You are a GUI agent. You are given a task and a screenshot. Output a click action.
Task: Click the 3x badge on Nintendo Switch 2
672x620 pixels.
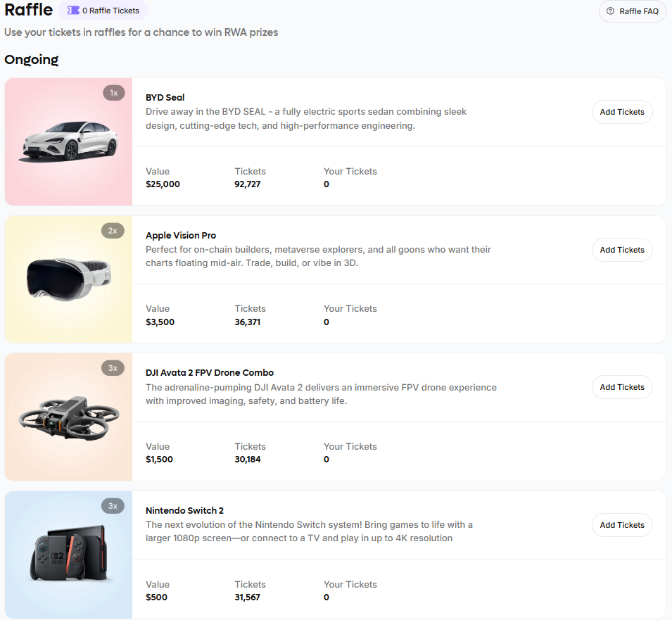(x=113, y=506)
